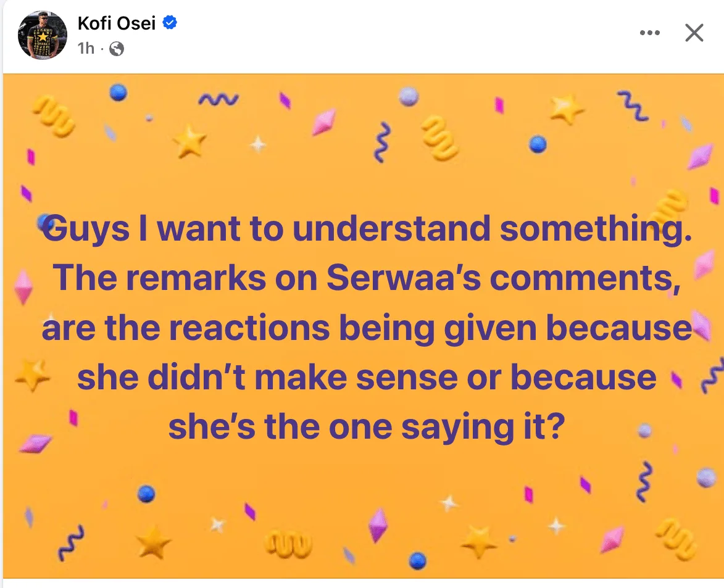The height and width of the screenshot is (588, 724).
Task: Click the line 'are the reactions being given because'
Action: (x=367, y=328)
